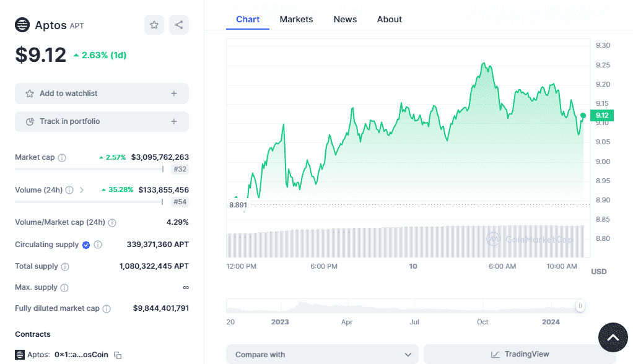
Task: Open the Total supply info icon
Action: 65,266
